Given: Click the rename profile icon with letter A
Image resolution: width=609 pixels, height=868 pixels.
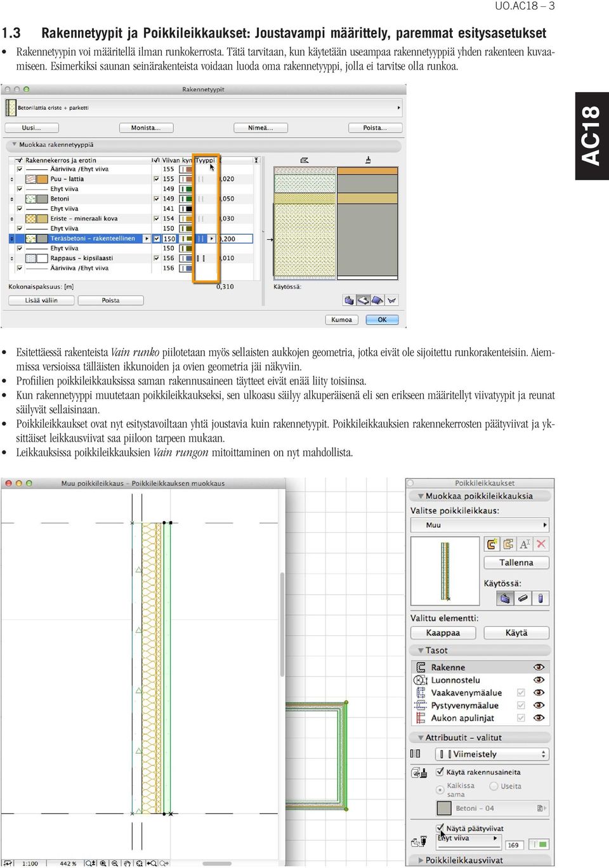Looking at the screenshot, I should click(525, 544).
